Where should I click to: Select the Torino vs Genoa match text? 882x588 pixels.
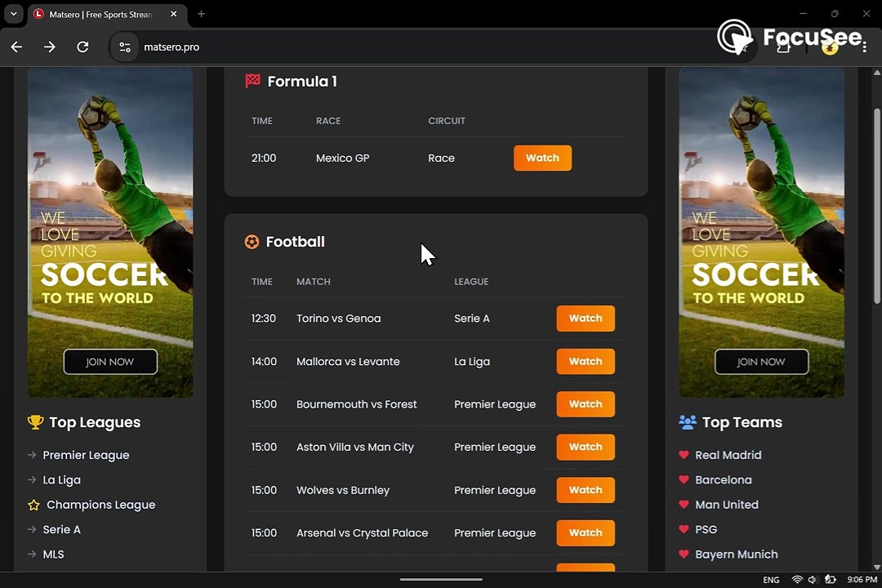click(339, 318)
